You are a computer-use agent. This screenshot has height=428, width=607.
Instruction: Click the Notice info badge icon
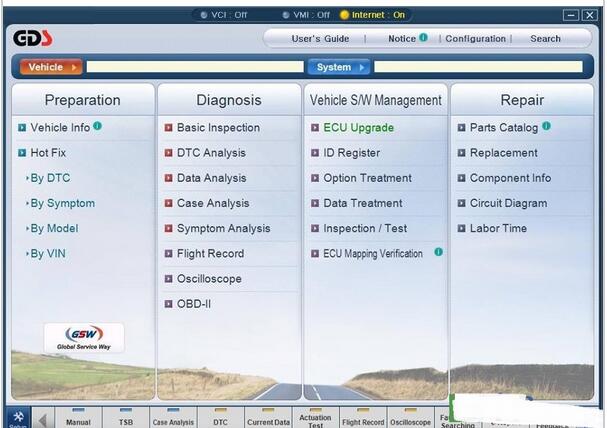(x=423, y=38)
